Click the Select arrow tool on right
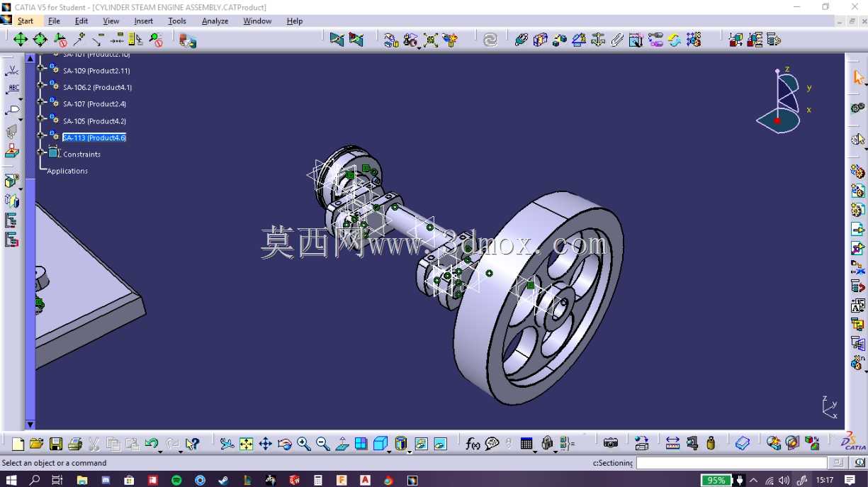Viewport: 868px width, 487px height. (858, 77)
